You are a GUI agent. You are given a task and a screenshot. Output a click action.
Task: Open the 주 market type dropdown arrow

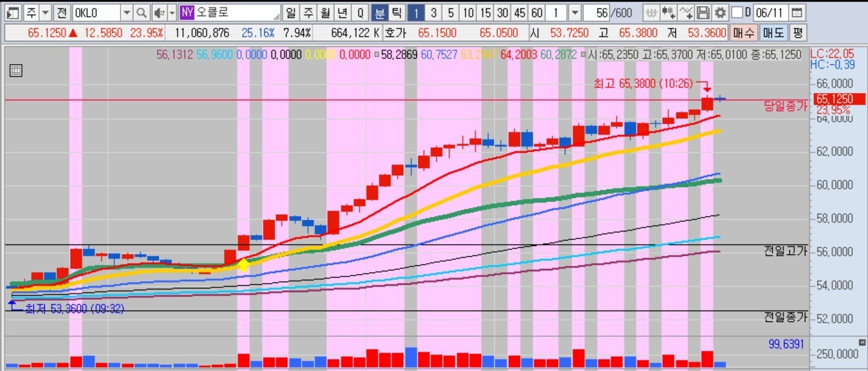click(45, 13)
